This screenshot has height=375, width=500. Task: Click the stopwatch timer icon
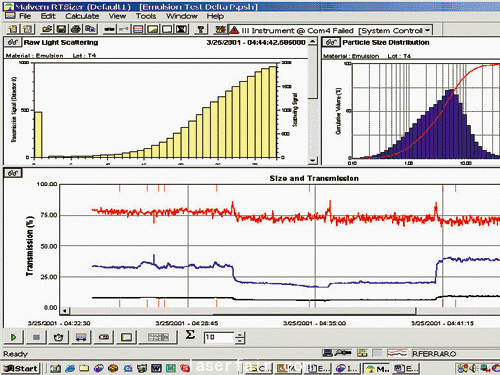pos(58,337)
